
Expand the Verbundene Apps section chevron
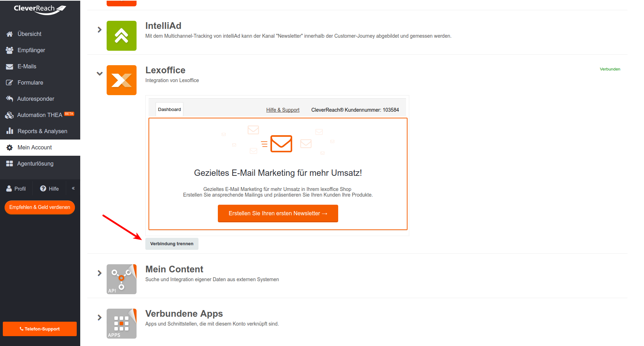(x=100, y=317)
